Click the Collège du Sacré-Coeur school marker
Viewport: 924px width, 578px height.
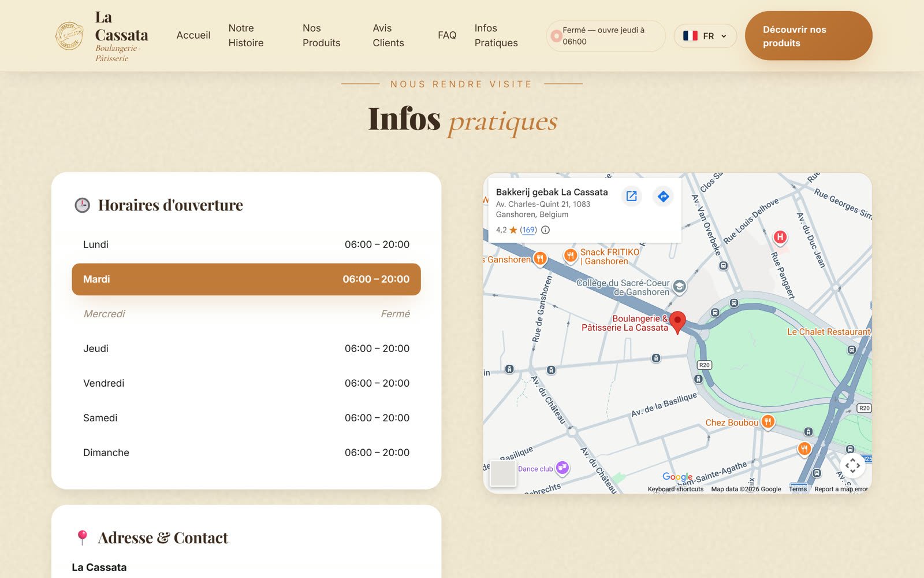click(x=680, y=286)
